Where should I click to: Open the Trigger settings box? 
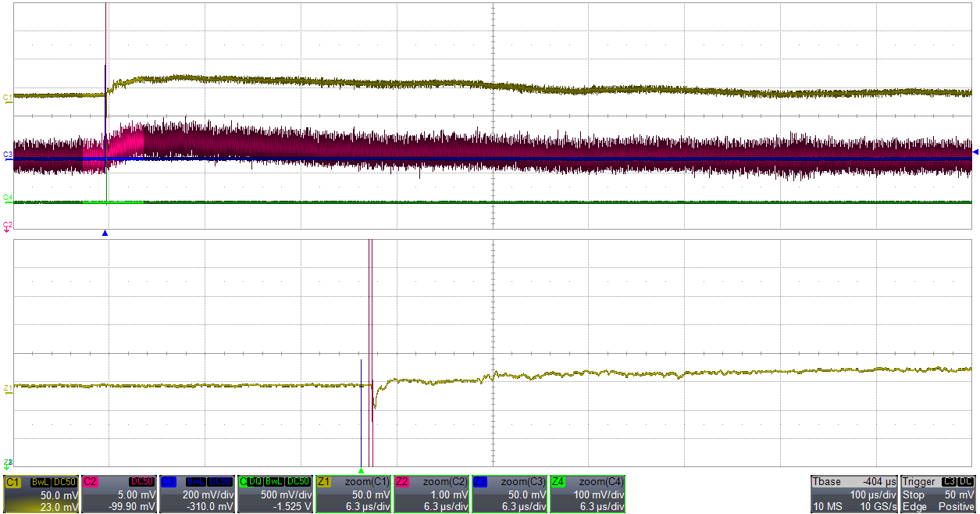pyautogui.click(x=939, y=494)
